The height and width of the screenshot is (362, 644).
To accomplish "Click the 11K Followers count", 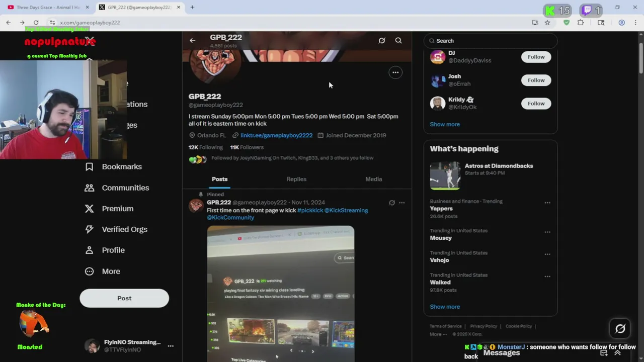I will click(x=247, y=147).
